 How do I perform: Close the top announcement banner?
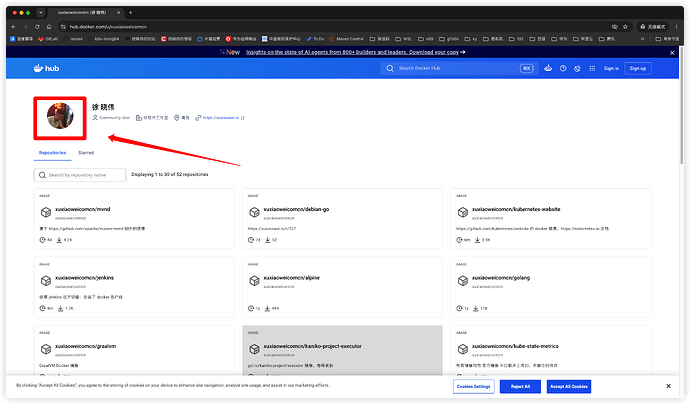672,52
